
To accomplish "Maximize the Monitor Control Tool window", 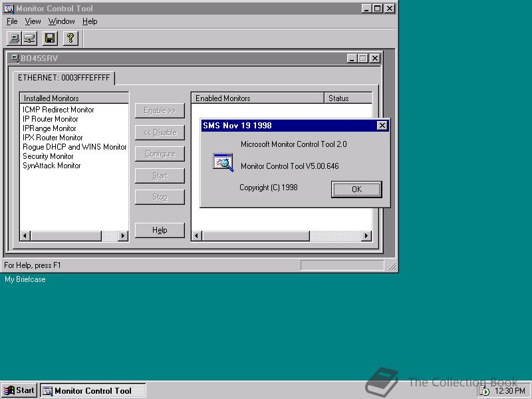I will [377, 9].
